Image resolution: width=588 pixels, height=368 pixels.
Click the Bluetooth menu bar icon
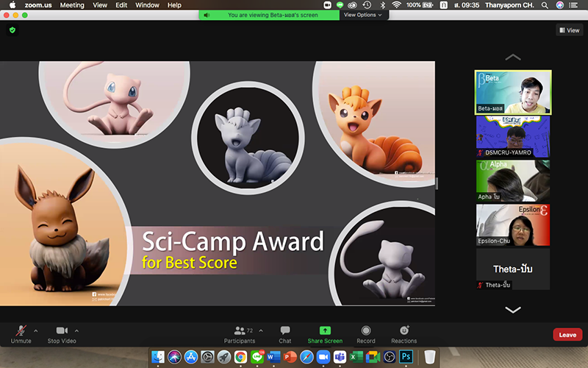point(382,5)
